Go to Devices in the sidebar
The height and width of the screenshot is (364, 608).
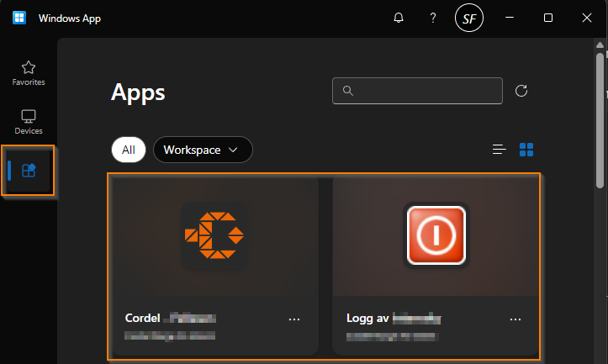[29, 122]
